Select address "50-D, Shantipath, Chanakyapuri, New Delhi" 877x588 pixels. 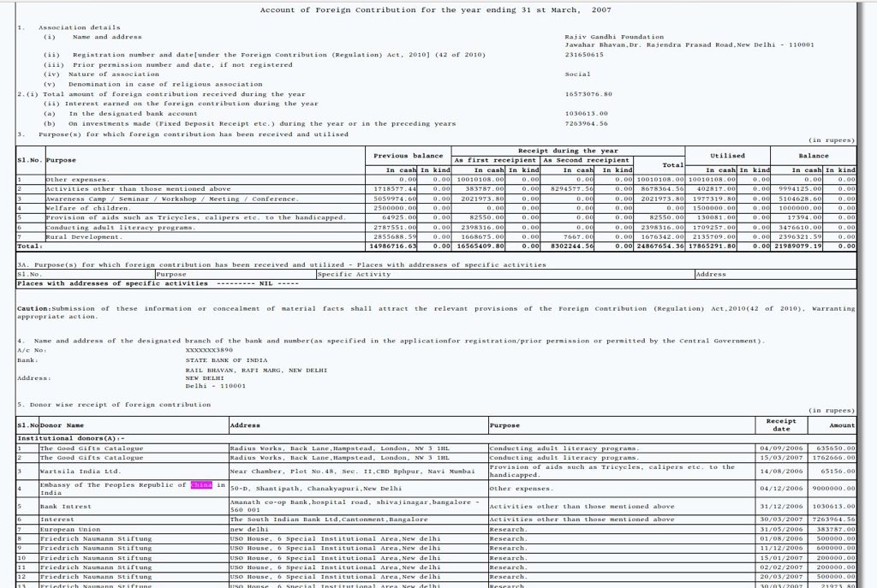[x=316, y=489]
